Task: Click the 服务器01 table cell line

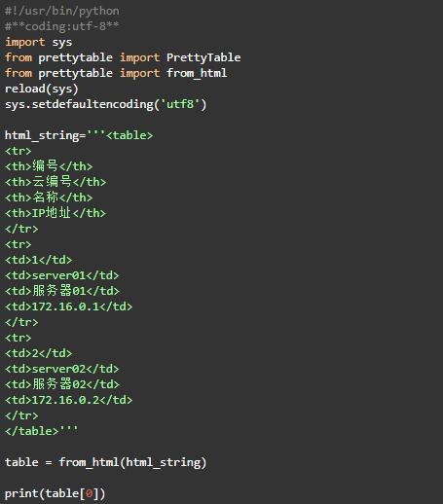Action: click(x=62, y=291)
